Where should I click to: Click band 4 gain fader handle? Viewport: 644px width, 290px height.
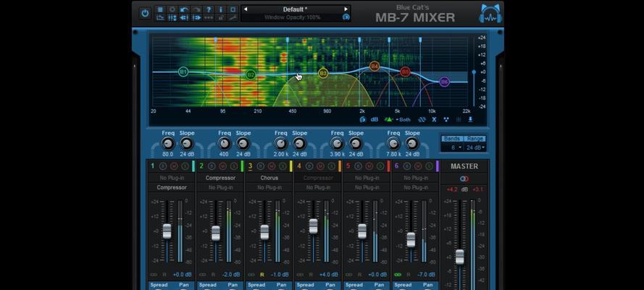(314, 226)
